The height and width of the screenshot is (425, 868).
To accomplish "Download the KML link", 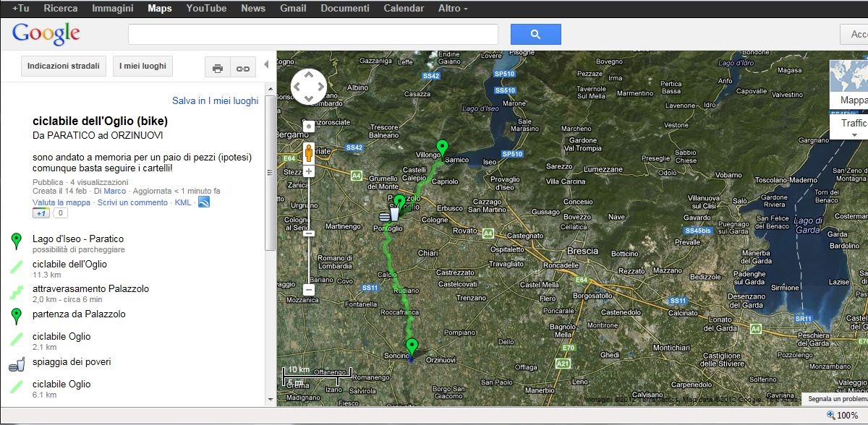I will click(x=183, y=202).
